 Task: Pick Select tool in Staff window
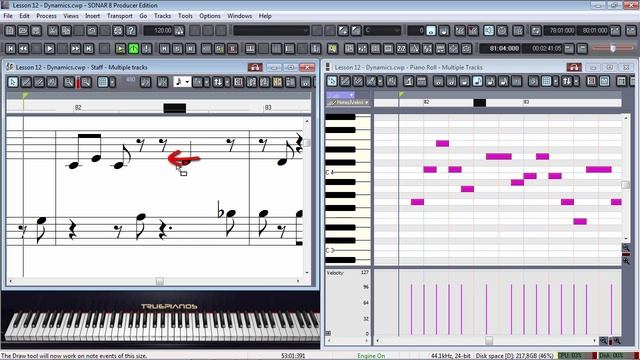point(13,82)
